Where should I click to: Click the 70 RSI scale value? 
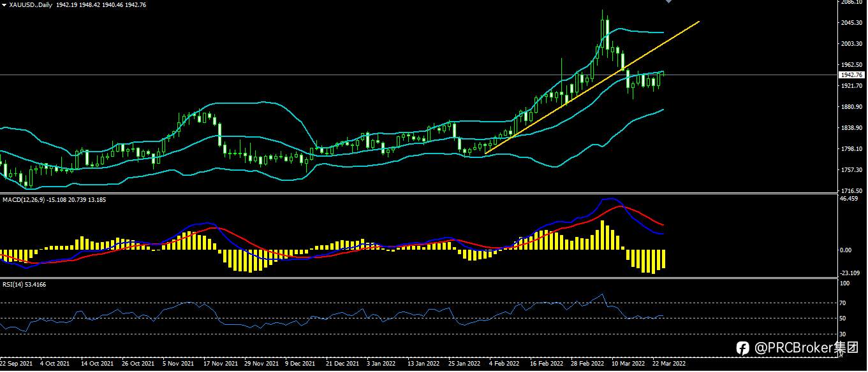coord(843,303)
